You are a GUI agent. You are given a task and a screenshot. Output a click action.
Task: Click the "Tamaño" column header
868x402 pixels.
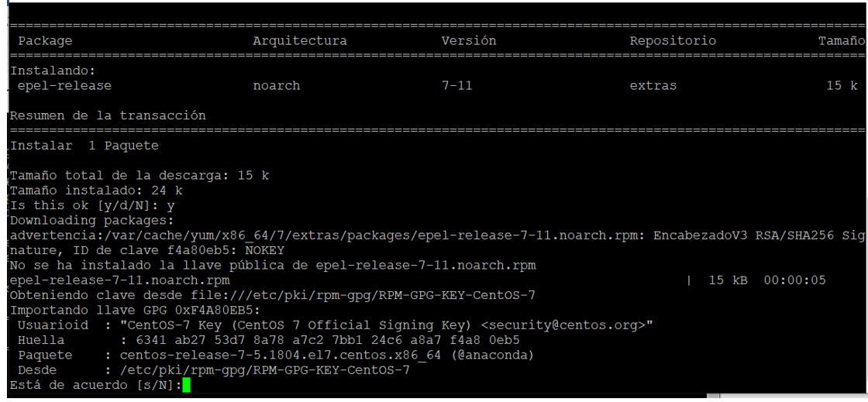842,41
